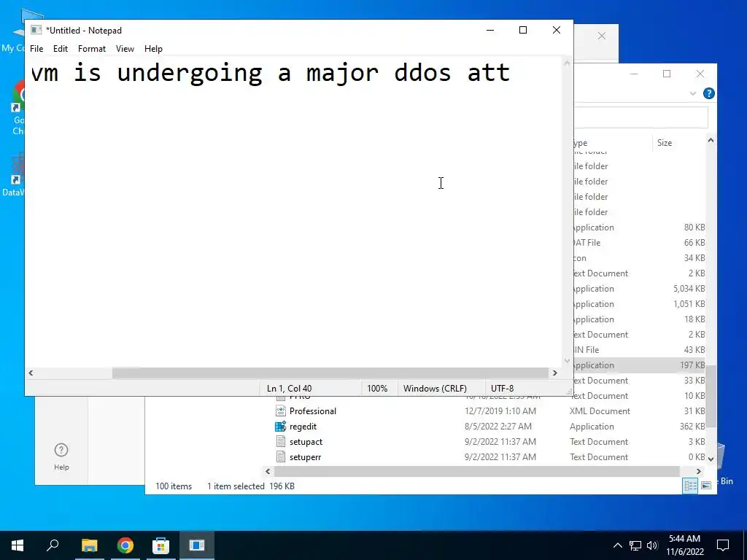Click Ln 1, Col 40 status bar entry

[x=289, y=388]
